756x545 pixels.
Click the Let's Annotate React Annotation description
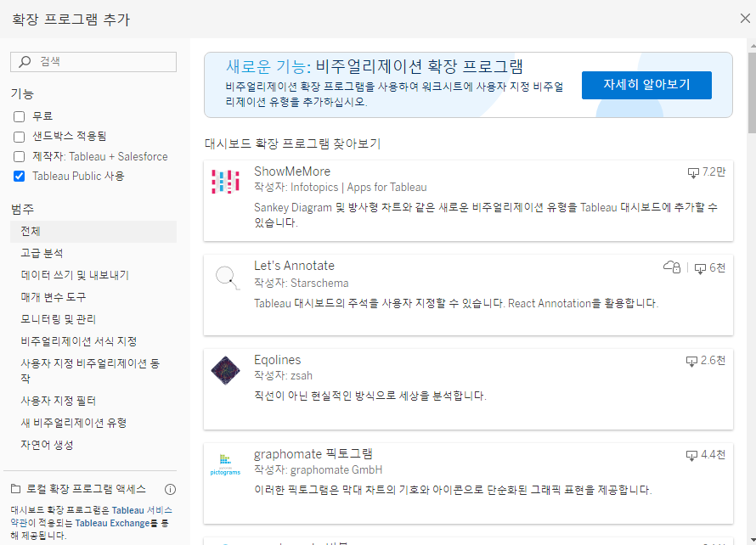click(456, 304)
